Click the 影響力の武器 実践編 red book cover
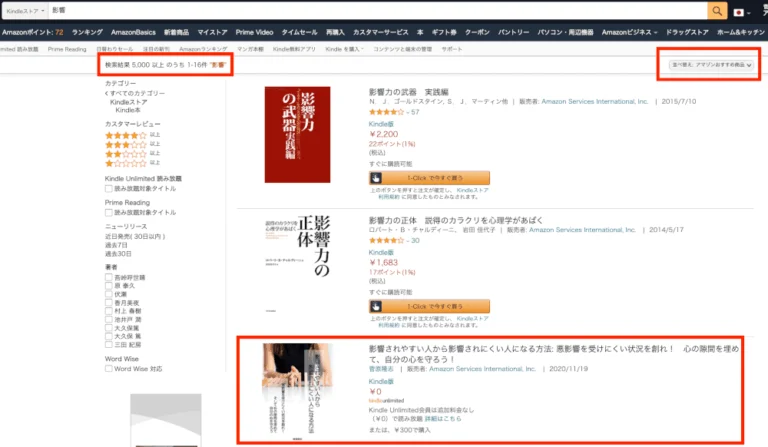 [x=297, y=135]
